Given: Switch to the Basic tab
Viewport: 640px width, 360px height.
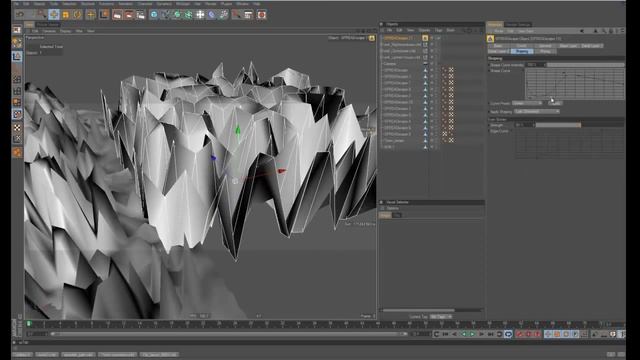Looking at the screenshot, I should (x=498, y=46).
